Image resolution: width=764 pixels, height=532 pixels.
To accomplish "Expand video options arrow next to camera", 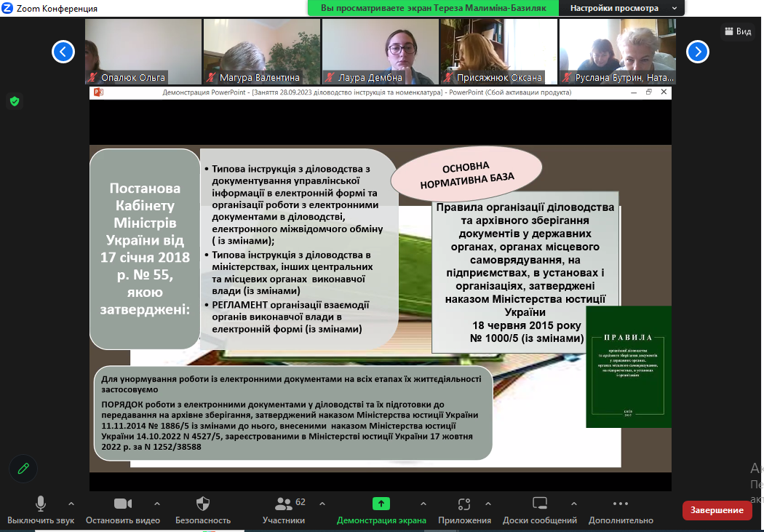I will (x=157, y=504).
